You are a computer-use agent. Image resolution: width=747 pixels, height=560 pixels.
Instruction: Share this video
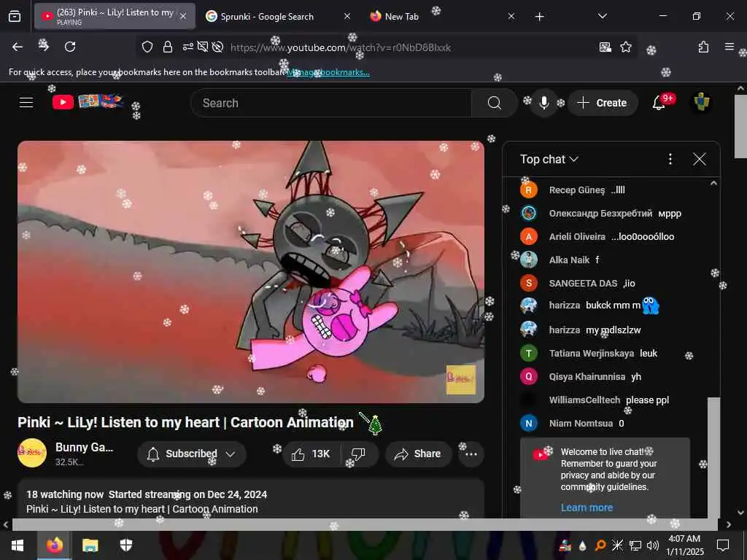tap(418, 454)
